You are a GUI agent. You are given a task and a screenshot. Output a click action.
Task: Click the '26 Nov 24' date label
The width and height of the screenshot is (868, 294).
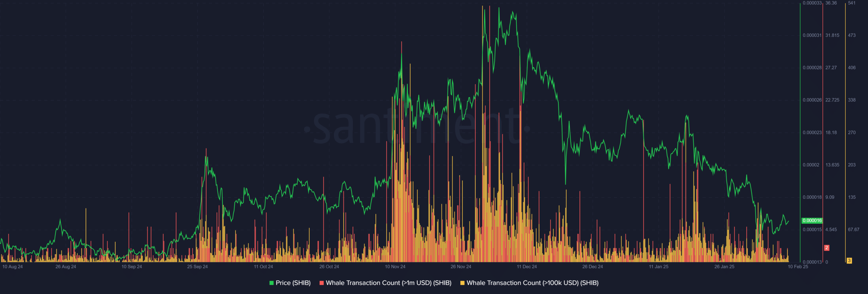coord(461,267)
